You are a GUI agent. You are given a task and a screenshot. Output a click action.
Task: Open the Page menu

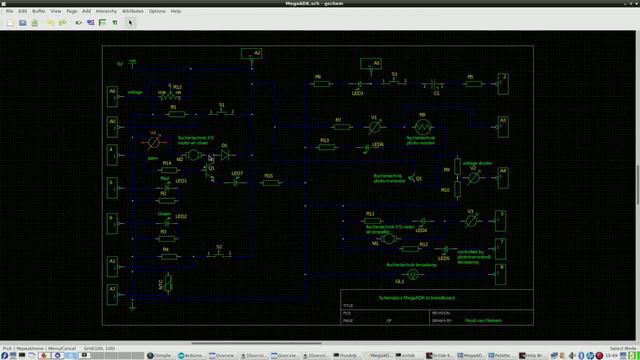point(71,11)
